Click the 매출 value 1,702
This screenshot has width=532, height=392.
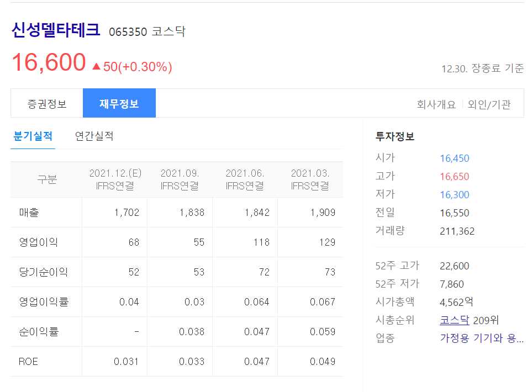(127, 213)
